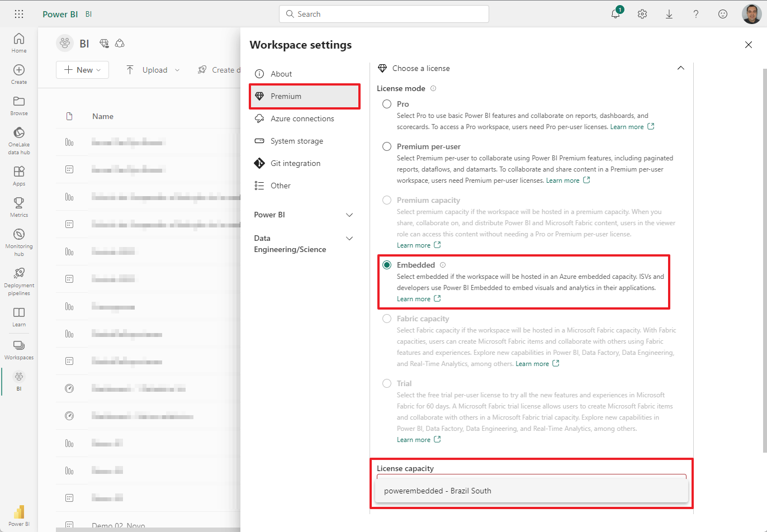Click the New button in workspace

82,70
